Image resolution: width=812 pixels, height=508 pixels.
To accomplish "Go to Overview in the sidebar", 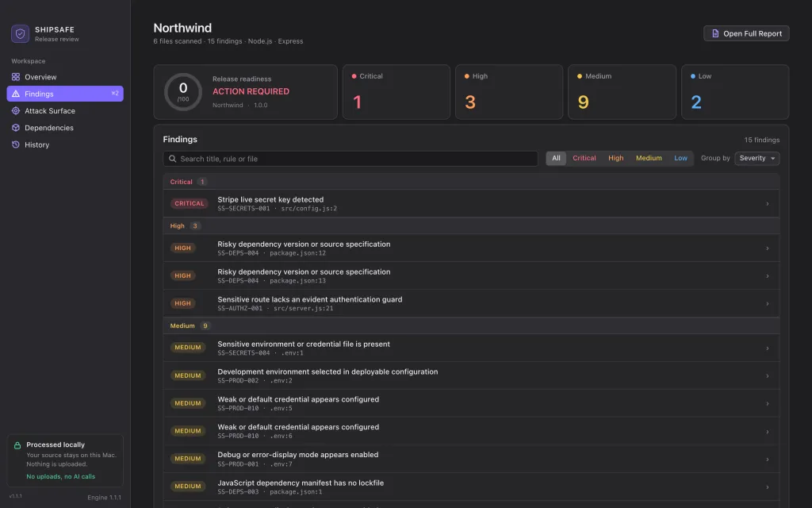I will (x=65, y=77).
